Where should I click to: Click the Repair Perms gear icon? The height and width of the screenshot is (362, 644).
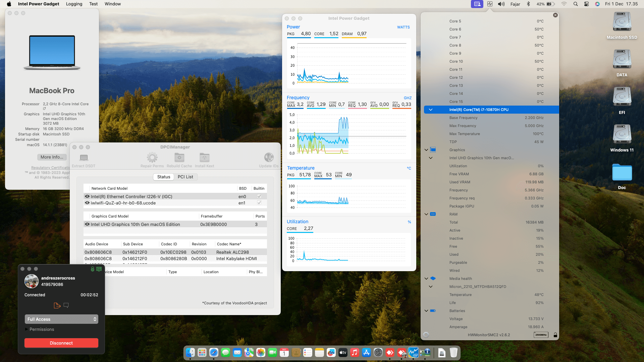[x=152, y=158]
